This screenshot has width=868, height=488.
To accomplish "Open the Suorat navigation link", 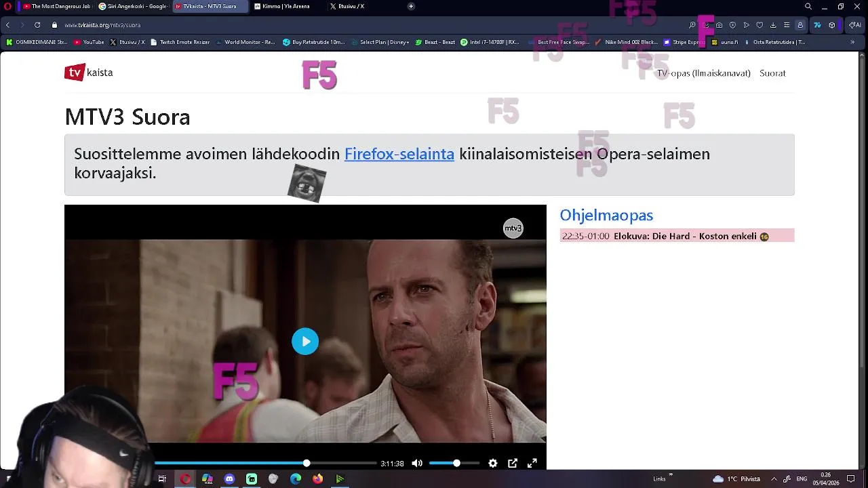I will pyautogui.click(x=772, y=73).
